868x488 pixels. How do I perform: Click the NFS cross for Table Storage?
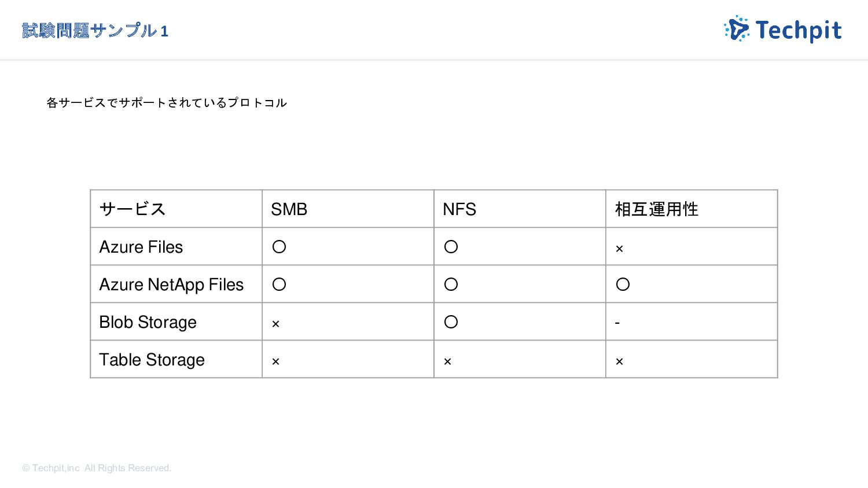(447, 361)
